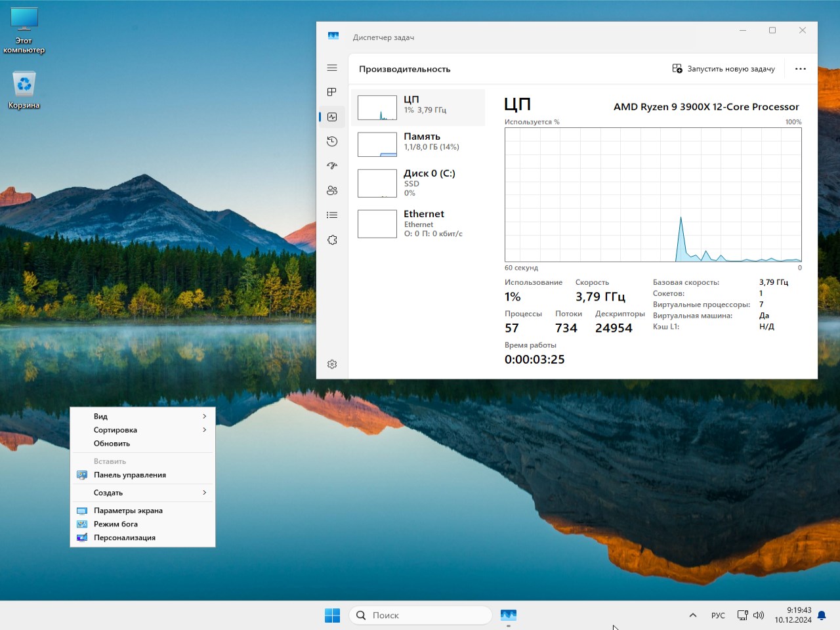Open 'Сортировка' submenu in context menu

142,430
